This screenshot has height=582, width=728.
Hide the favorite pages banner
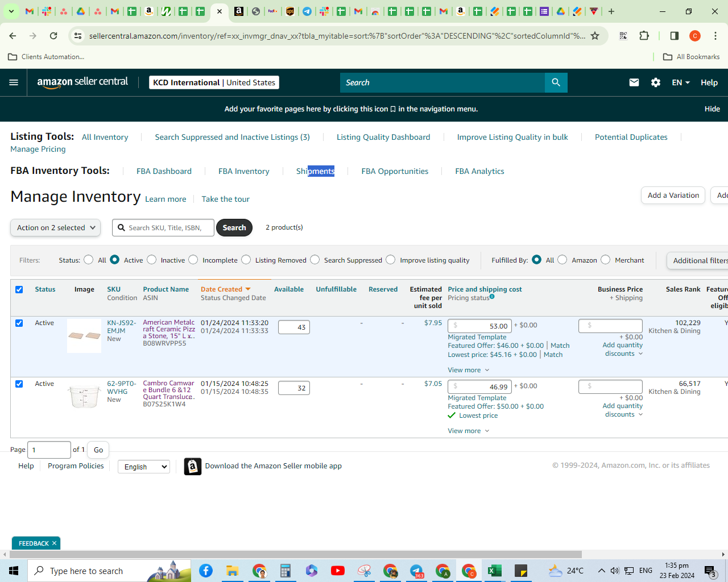click(712, 109)
